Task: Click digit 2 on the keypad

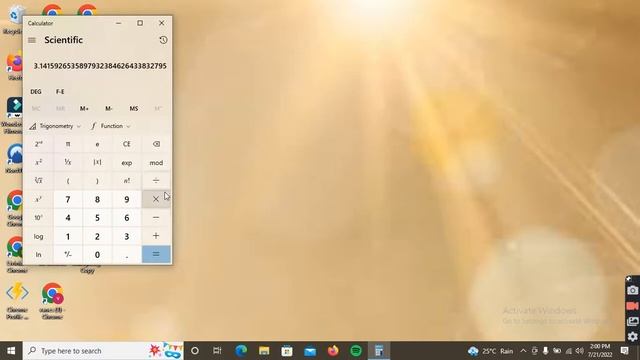Action: pyautogui.click(x=97, y=236)
